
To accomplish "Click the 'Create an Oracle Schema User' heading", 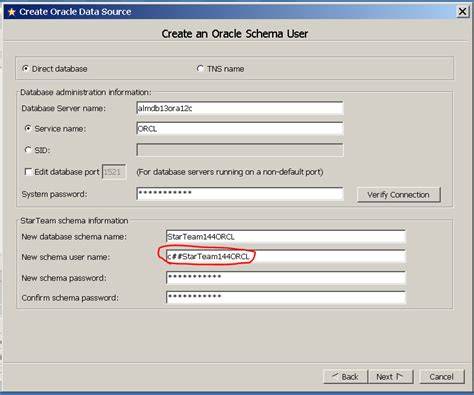I will tap(235, 34).
